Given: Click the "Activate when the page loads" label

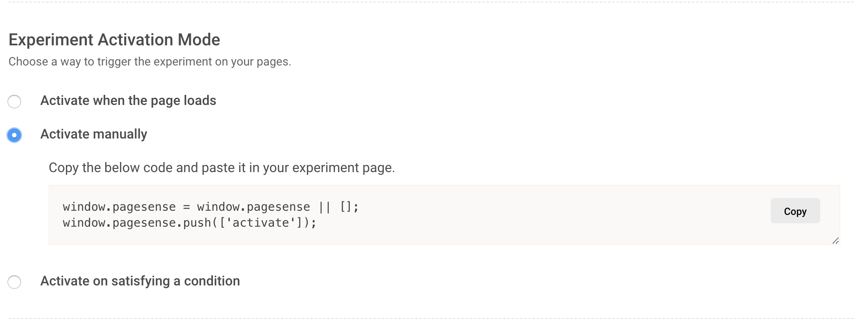Looking at the screenshot, I should [128, 101].
